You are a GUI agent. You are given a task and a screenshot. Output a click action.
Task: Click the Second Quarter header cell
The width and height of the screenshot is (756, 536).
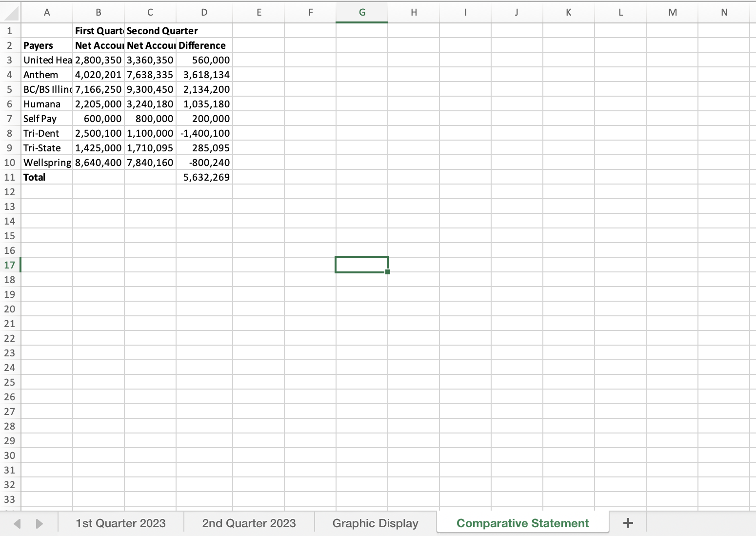coord(150,30)
